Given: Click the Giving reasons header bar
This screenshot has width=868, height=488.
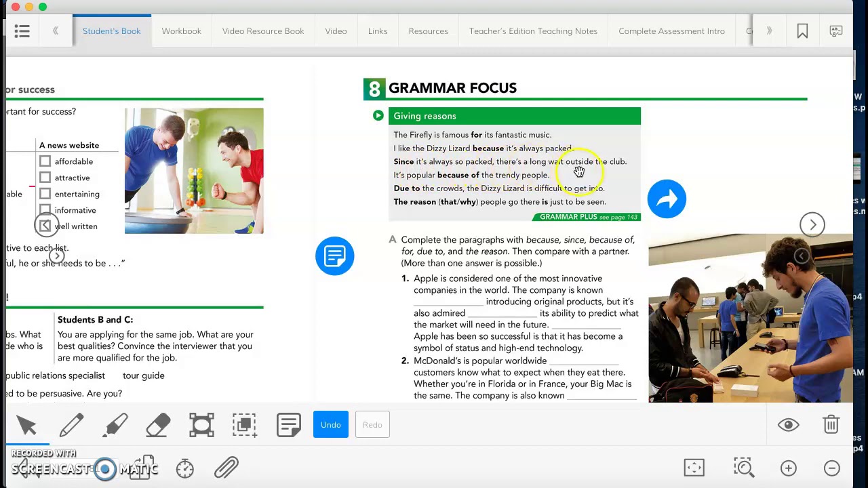Looking at the screenshot, I should pos(515,116).
